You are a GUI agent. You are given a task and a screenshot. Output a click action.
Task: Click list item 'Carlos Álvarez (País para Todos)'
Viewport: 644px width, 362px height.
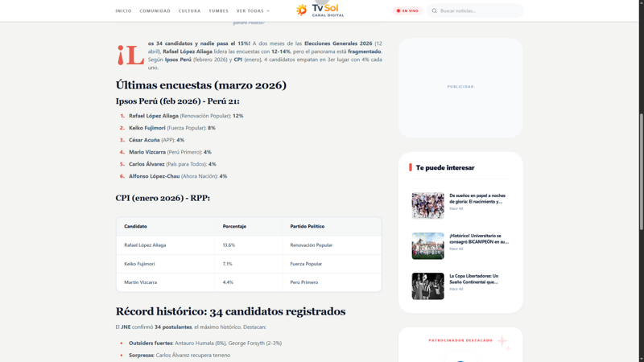pos(172,164)
